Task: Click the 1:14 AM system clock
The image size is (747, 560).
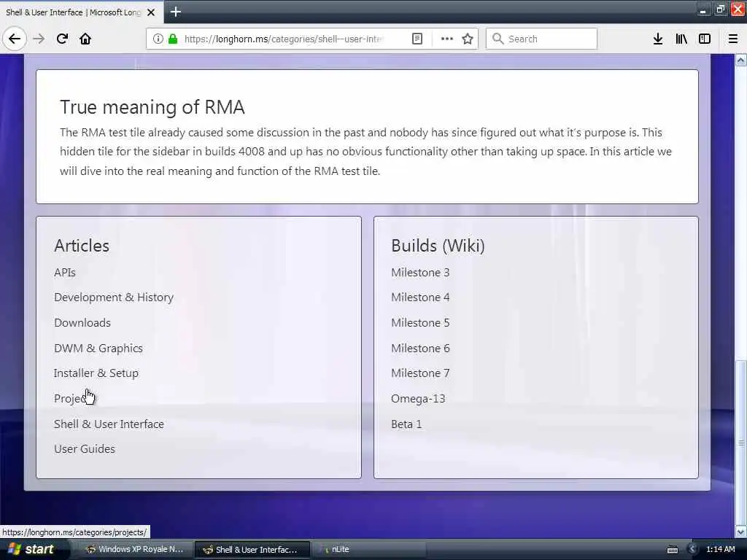Action: tap(720, 549)
